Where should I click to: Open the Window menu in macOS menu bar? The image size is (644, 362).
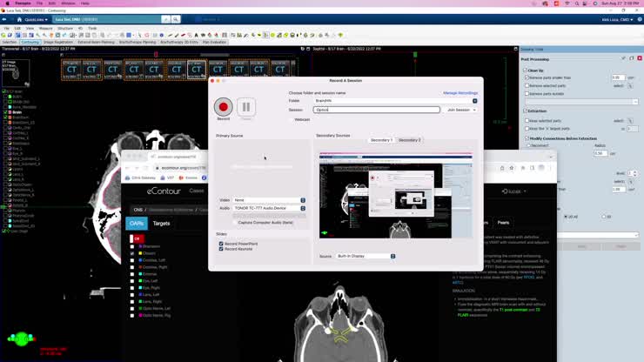click(x=68, y=3)
